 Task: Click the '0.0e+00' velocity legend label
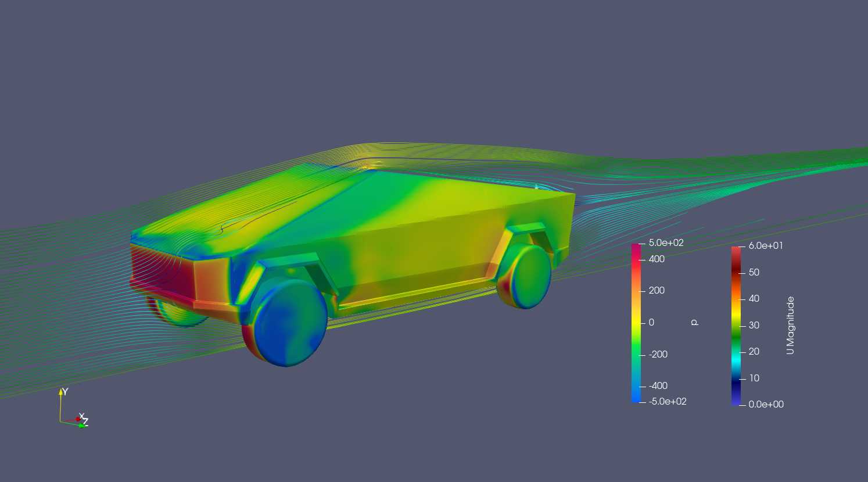point(766,404)
